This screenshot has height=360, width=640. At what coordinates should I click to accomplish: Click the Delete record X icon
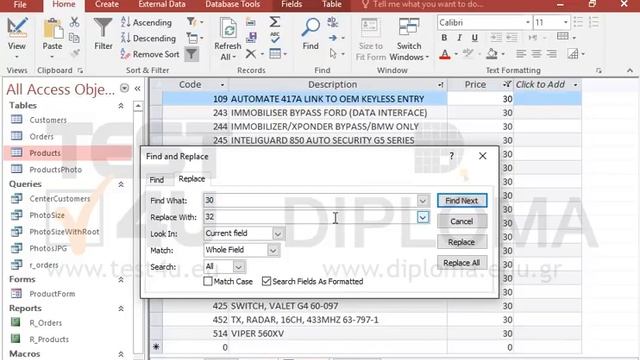click(x=251, y=54)
